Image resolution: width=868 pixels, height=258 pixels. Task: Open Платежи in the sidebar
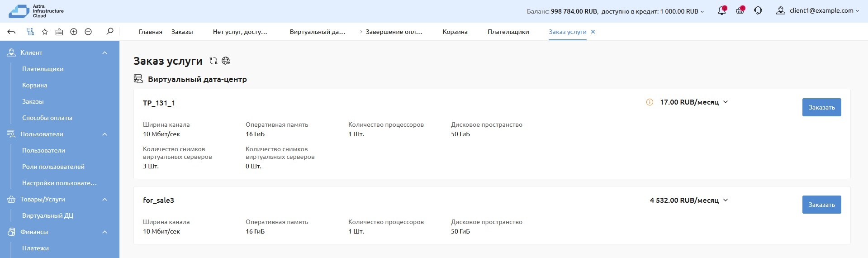36,248
